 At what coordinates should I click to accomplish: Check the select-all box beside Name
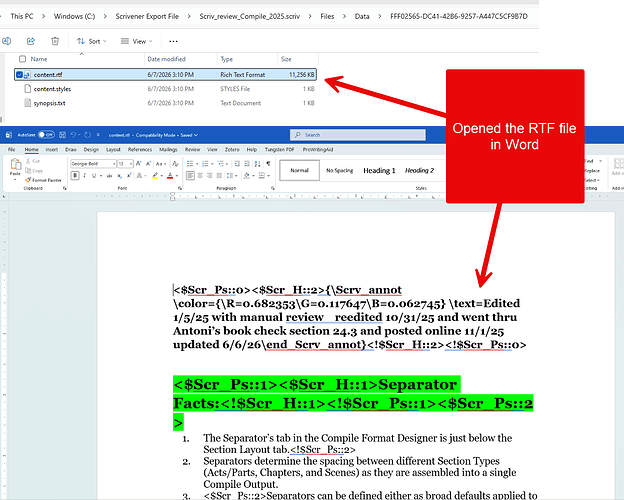click(x=22, y=59)
